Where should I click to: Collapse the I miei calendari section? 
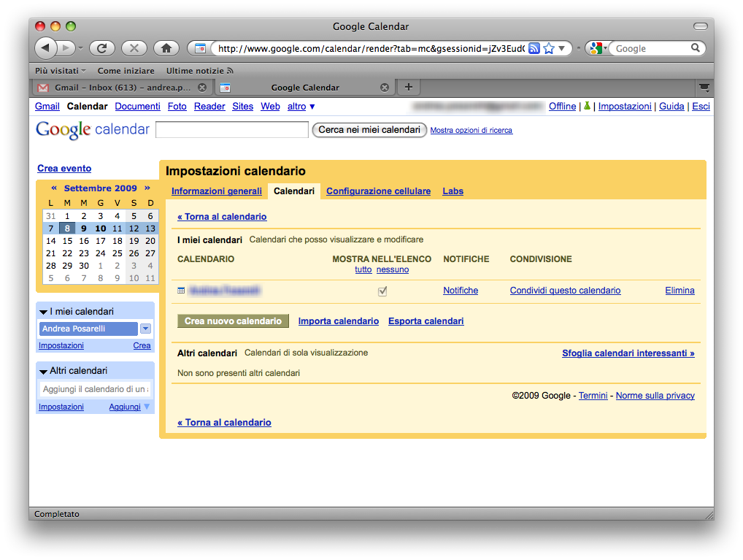pos(44,312)
